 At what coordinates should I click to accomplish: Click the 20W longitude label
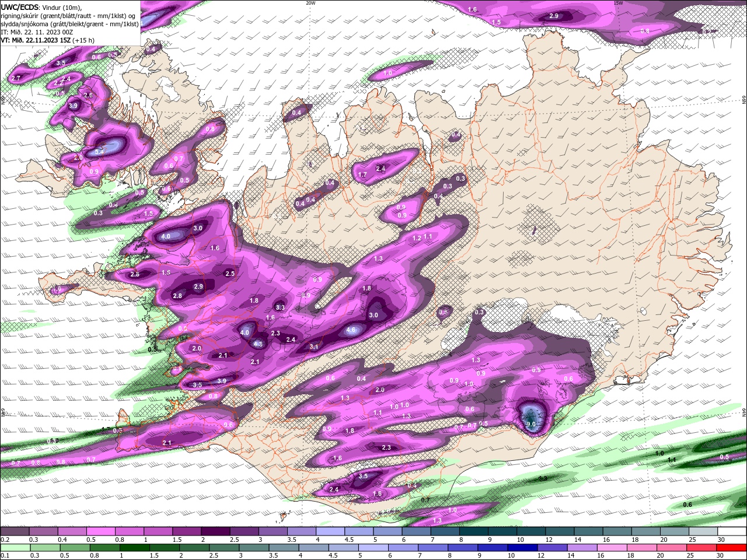310,3
